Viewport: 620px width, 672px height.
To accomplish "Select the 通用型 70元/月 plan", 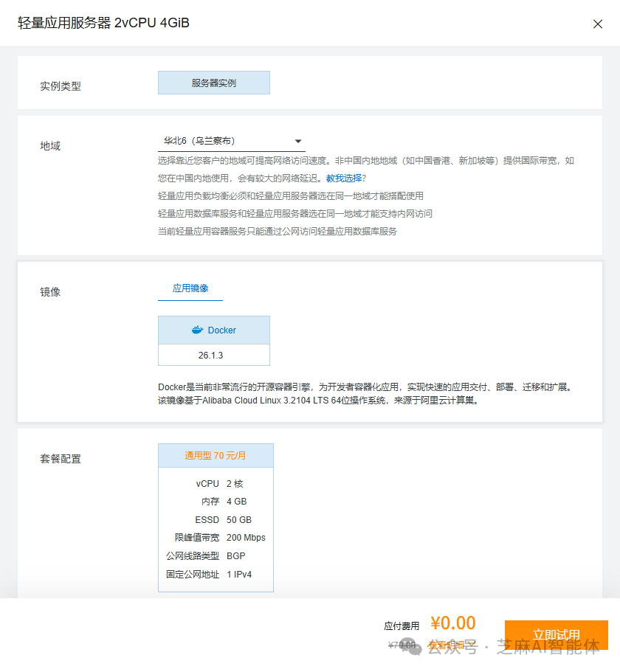I will [216, 455].
